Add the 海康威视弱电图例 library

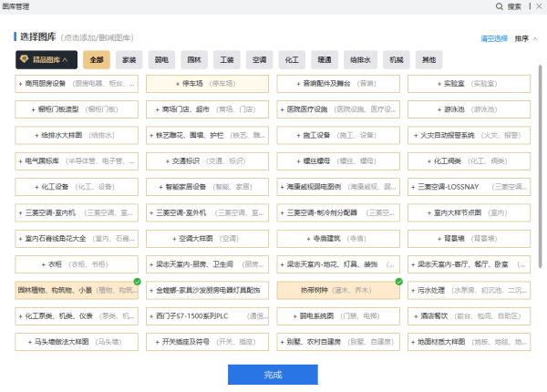click(x=338, y=187)
